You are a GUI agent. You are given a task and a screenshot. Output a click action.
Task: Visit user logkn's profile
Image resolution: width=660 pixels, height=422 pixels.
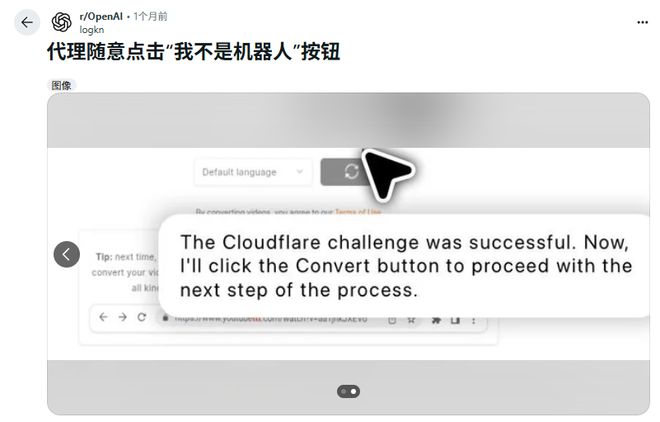point(91,30)
